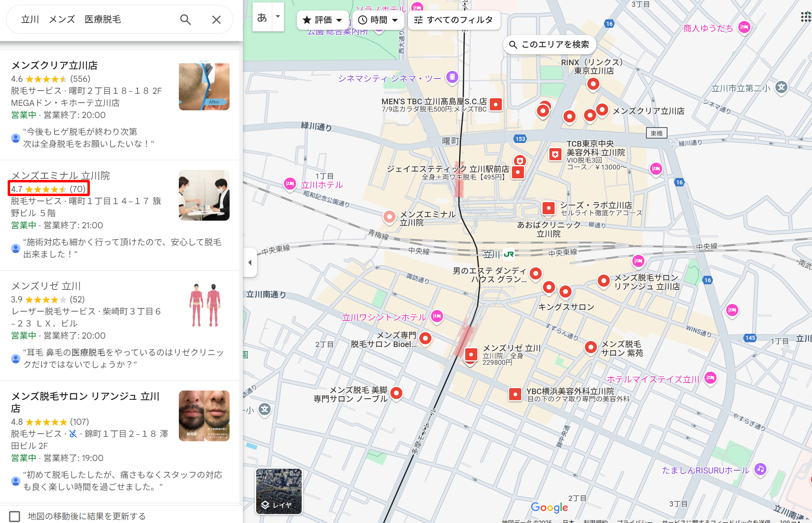
Task: Click メンズ脱毛サロン リアンジュ map pin
Action: click(x=603, y=281)
